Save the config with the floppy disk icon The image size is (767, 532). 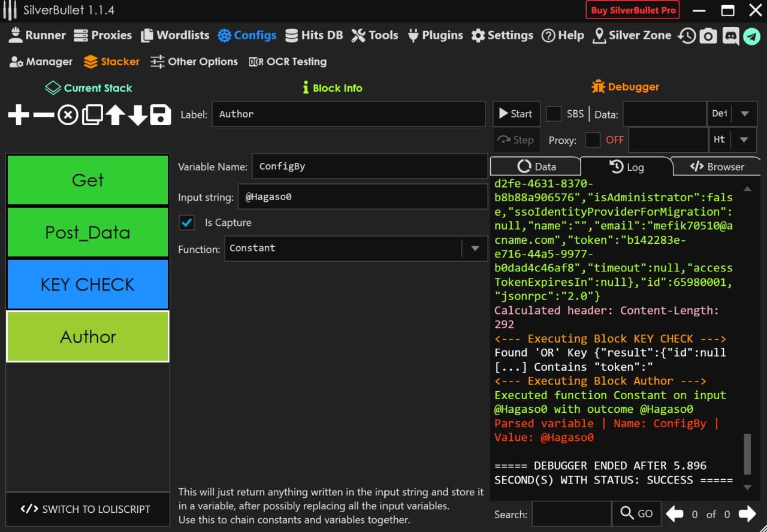coord(161,114)
